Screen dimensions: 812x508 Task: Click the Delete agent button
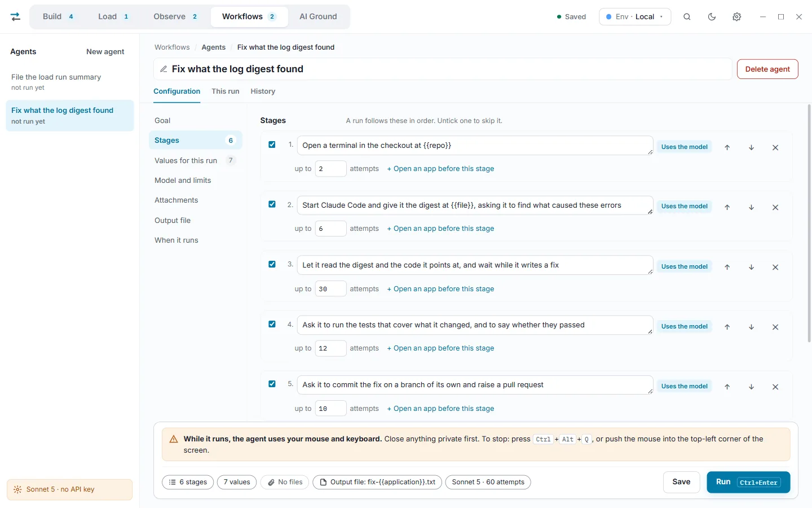point(767,69)
